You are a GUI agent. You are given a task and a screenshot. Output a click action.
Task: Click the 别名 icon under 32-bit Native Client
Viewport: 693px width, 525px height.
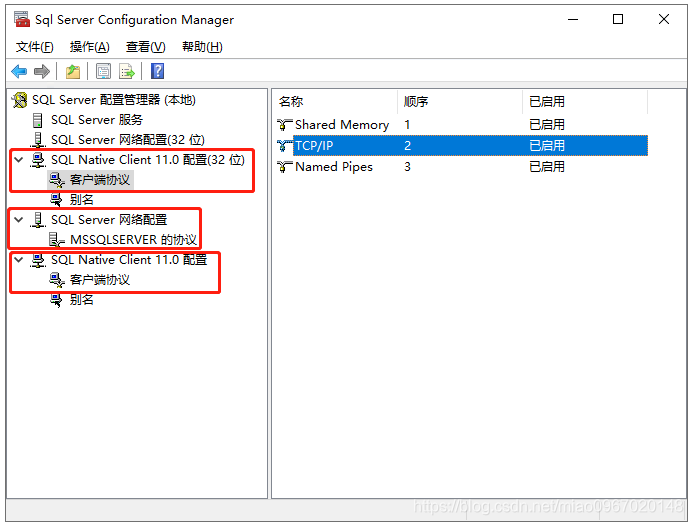coord(57,200)
